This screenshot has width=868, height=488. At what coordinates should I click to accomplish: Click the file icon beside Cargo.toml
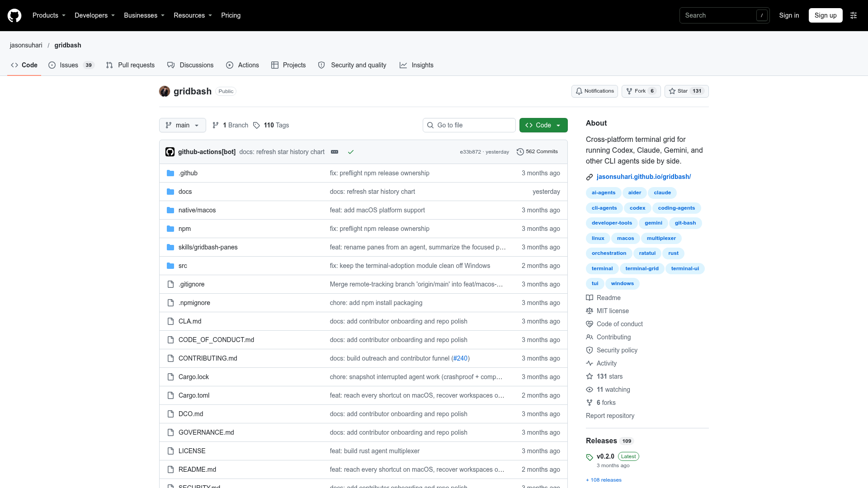tap(170, 395)
